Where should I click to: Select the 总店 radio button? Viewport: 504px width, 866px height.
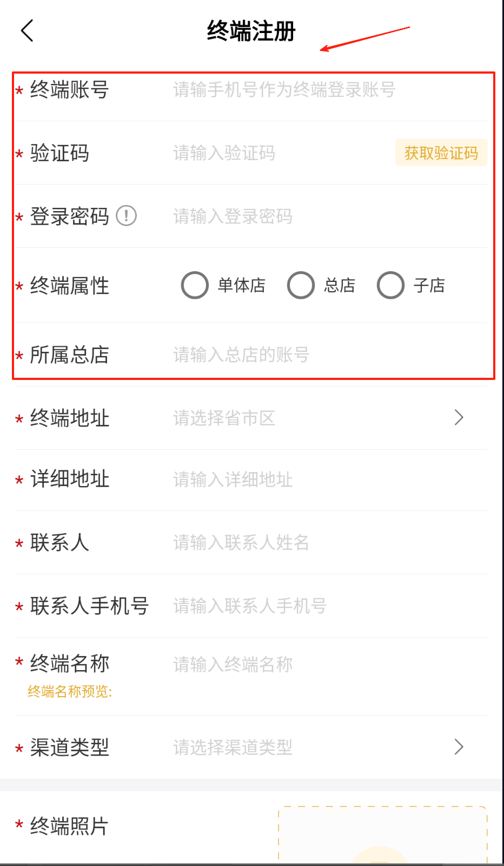click(x=301, y=285)
